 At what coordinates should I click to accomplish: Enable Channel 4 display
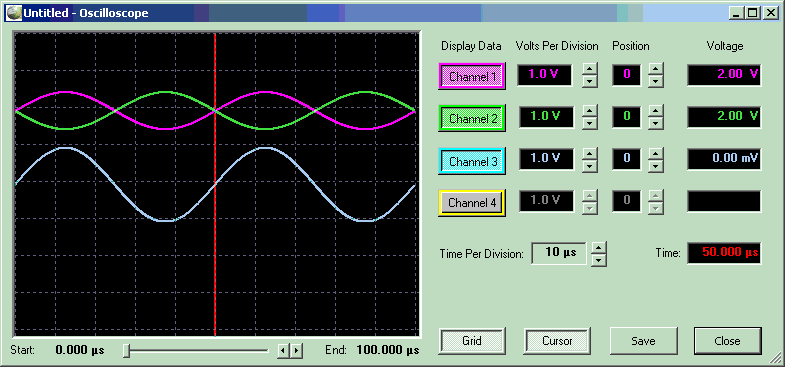tap(472, 203)
